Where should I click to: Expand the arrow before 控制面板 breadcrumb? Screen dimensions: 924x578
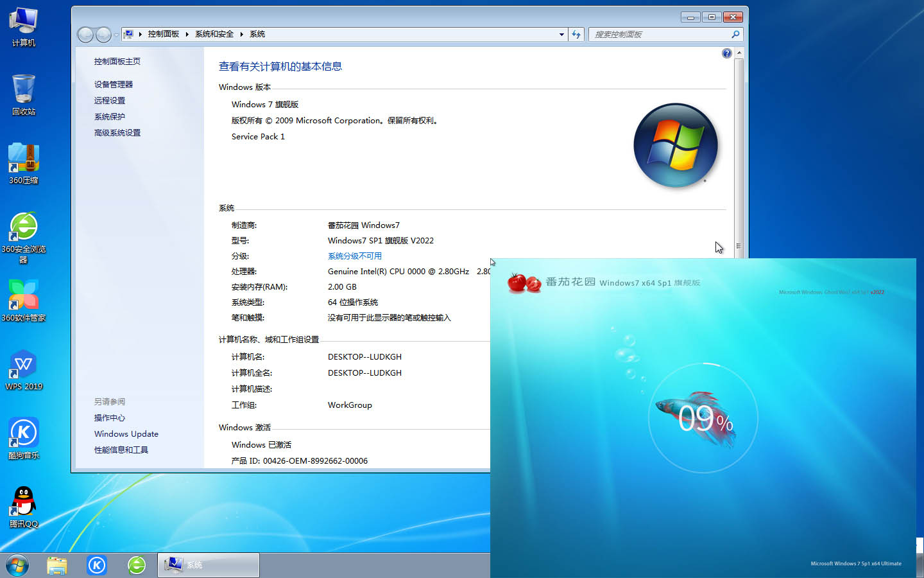[x=141, y=34]
